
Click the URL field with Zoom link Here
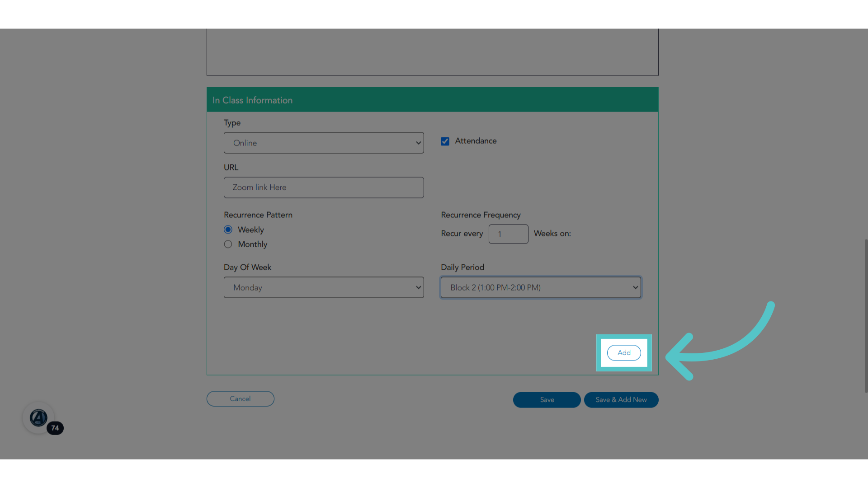click(324, 188)
